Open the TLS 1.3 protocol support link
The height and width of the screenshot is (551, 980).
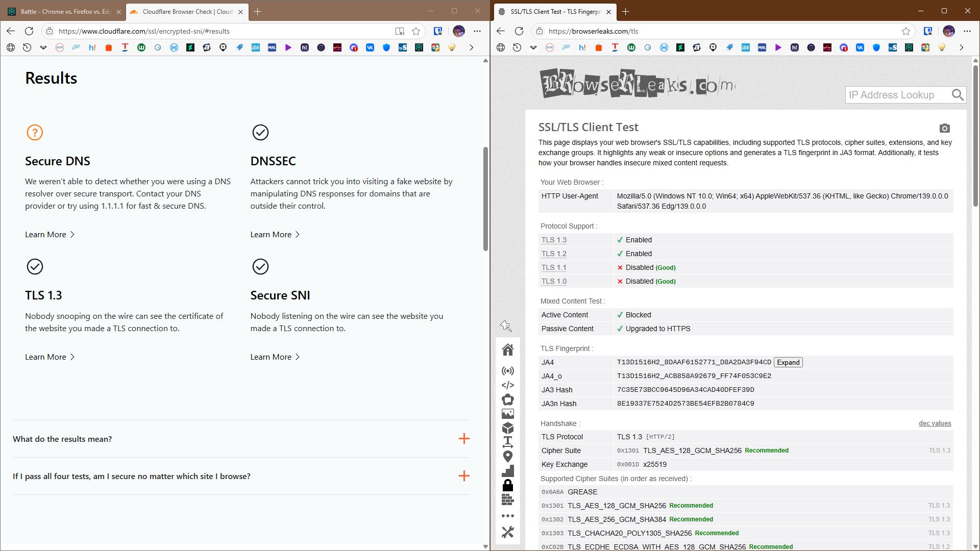[x=554, y=240]
